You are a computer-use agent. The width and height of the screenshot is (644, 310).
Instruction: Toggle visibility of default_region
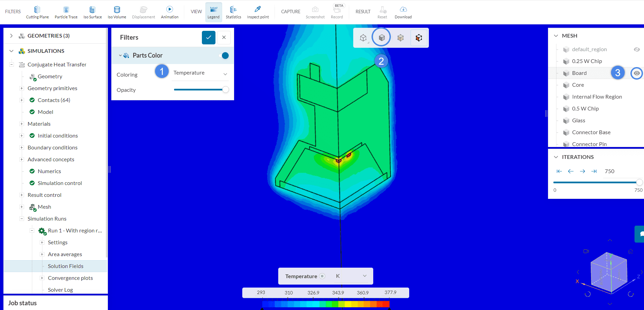point(637,49)
